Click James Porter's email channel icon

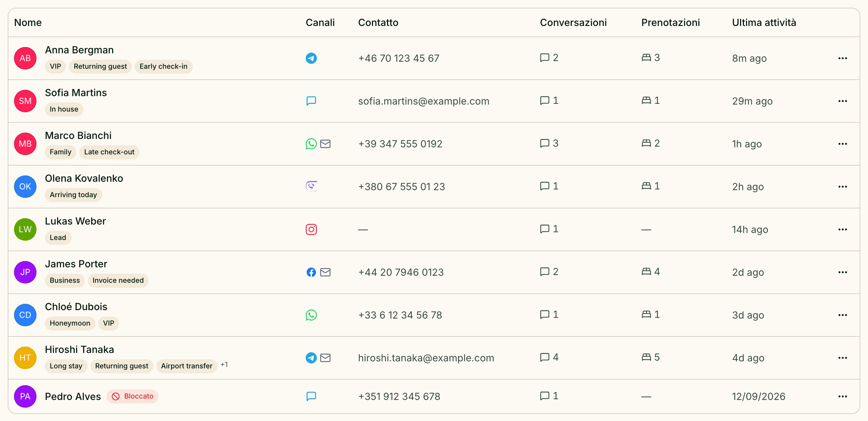325,272
